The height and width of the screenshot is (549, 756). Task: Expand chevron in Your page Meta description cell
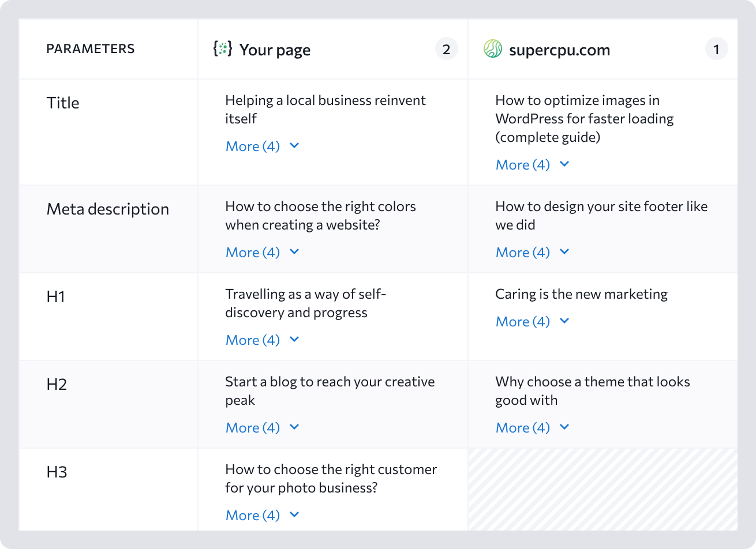coord(294,252)
